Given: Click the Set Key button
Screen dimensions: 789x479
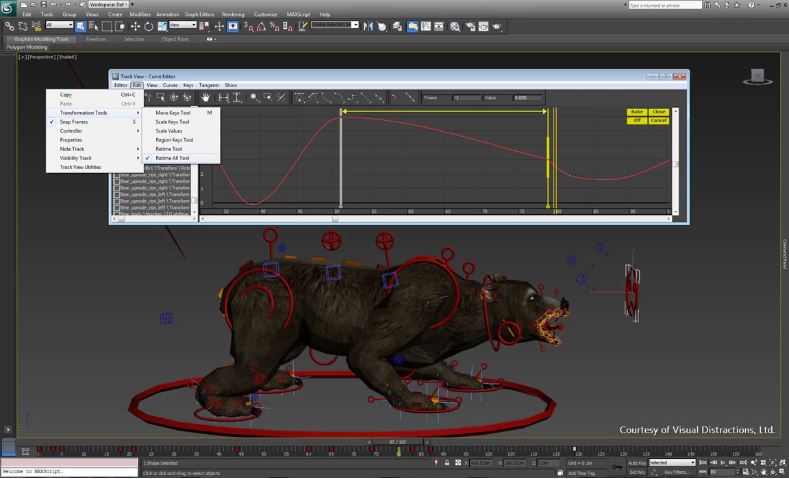Looking at the screenshot, I should (637, 472).
